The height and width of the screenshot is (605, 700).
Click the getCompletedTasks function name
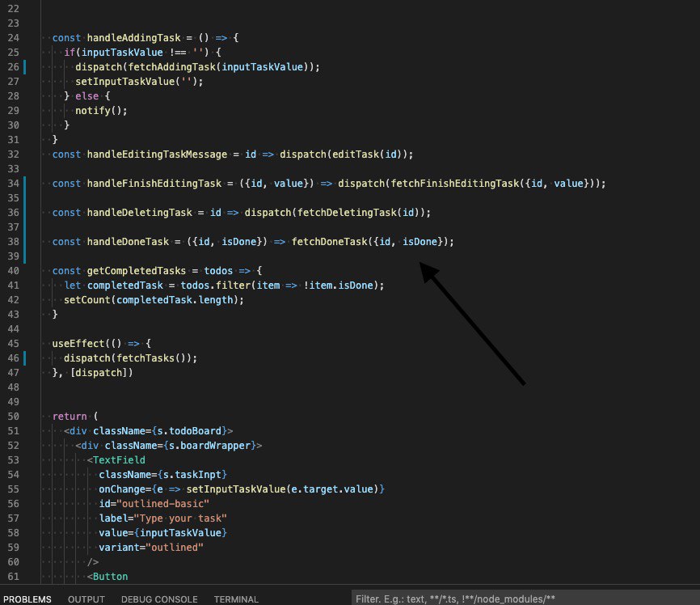[x=136, y=271]
